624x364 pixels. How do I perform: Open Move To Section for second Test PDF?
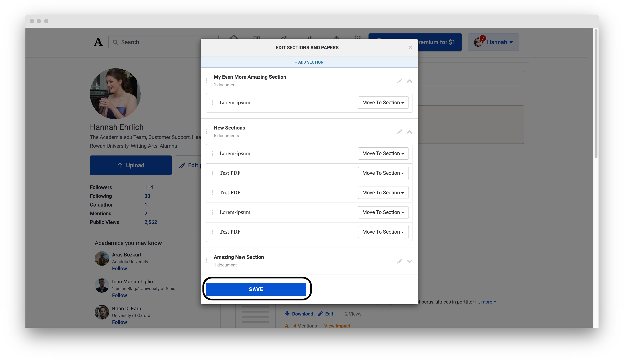click(x=383, y=193)
